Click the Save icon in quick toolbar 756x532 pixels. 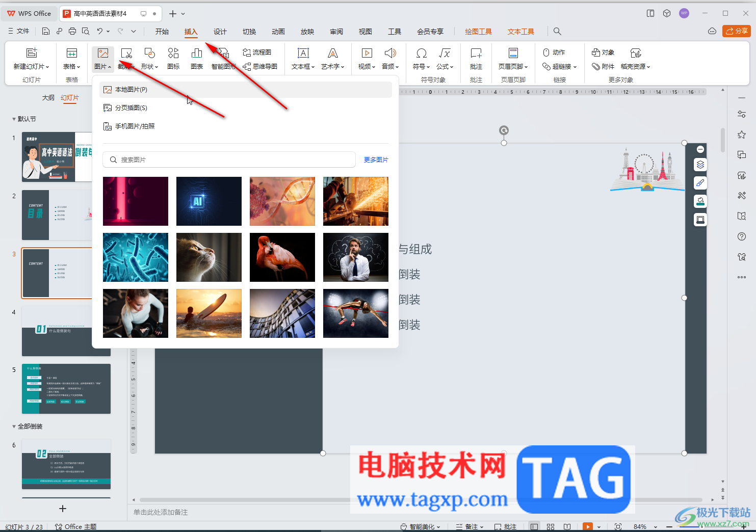(46, 31)
